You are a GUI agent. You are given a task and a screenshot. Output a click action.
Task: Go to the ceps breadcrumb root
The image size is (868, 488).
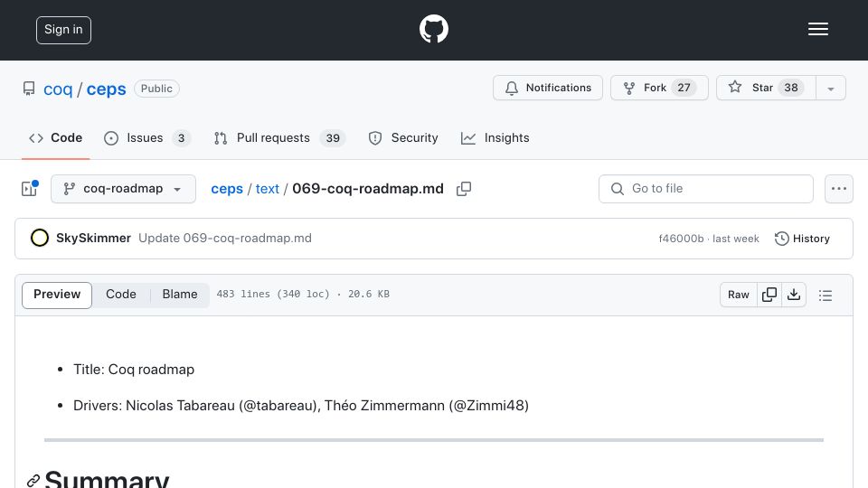(227, 189)
